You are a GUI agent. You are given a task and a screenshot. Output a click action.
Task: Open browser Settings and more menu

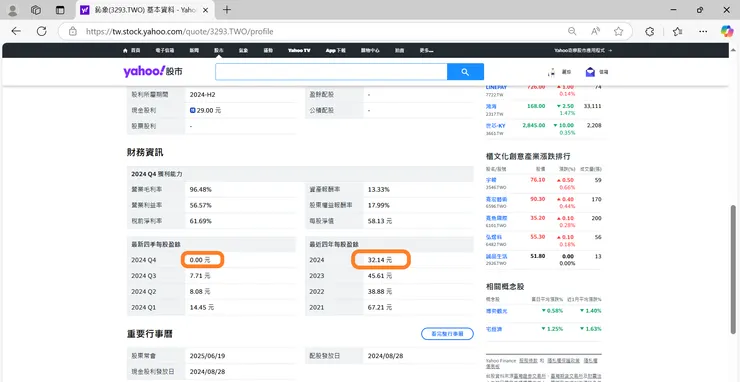click(703, 31)
